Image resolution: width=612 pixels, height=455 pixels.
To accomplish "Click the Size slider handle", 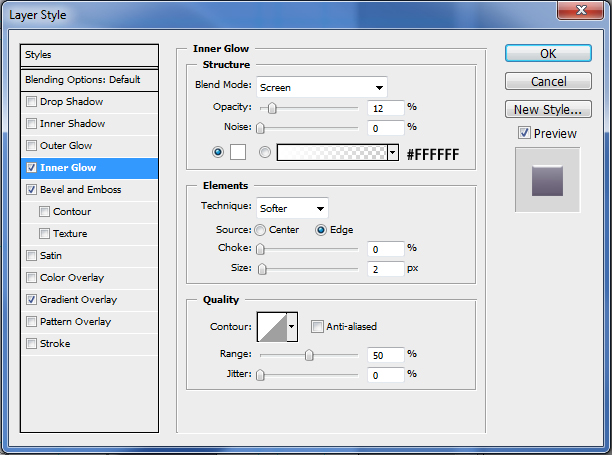I will coord(262,268).
